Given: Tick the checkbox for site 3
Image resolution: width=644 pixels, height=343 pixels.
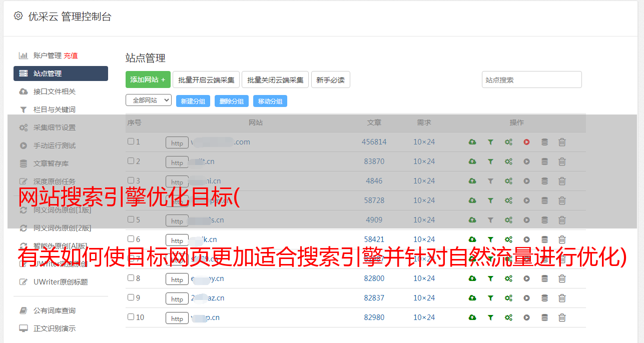Looking at the screenshot, I should click(131, 180).
